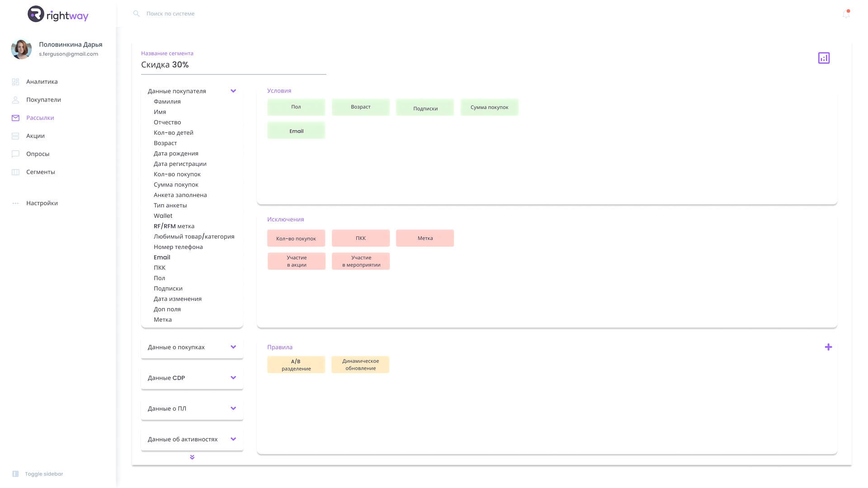Expand the Данные CDP section
This screenshot has width=868, height=488.
[233, 378]
